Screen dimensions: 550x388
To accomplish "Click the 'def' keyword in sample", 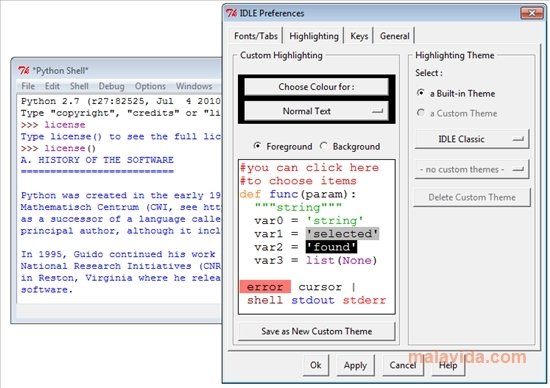I will [x=250, y=194].
